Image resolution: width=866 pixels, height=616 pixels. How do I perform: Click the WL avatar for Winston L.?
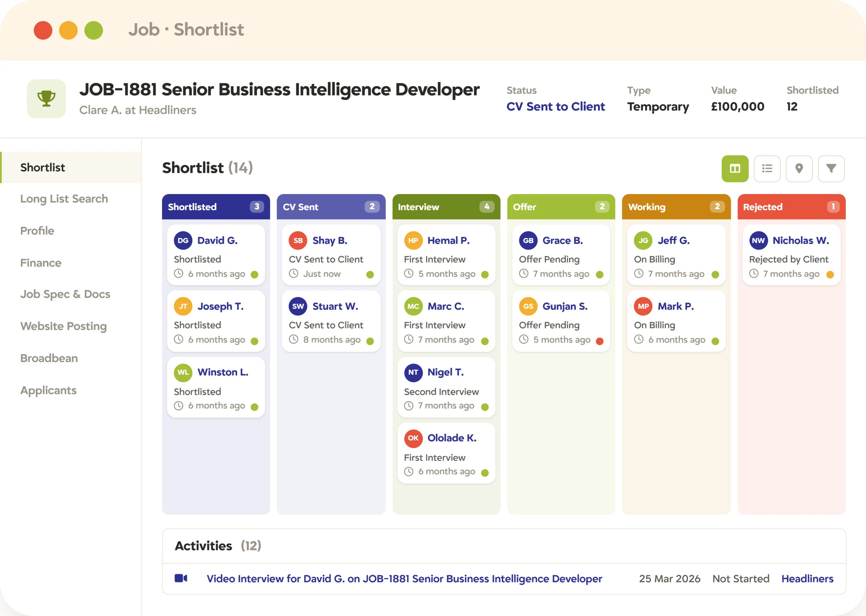[x=183, y=373]
